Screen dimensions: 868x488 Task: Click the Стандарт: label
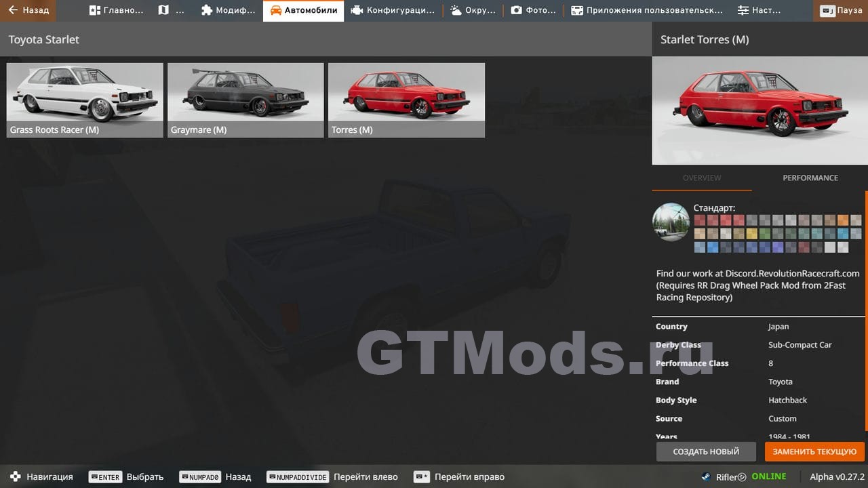click(x=714, y=208)
